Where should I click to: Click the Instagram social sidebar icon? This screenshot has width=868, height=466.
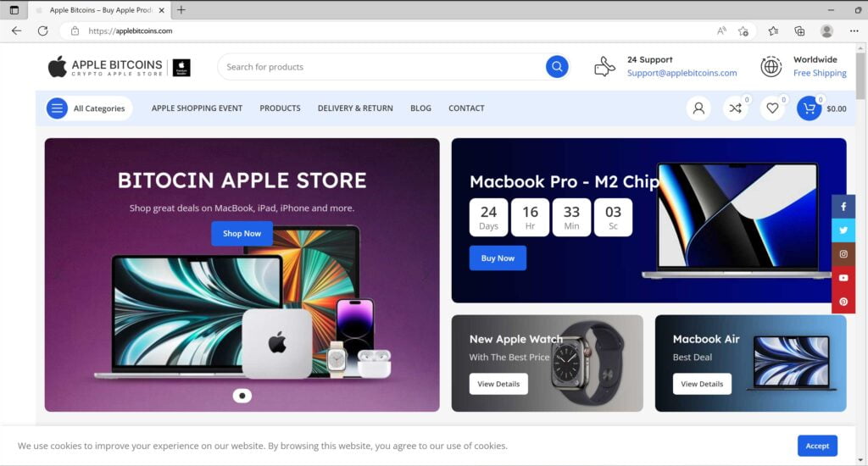pos(843,254)
